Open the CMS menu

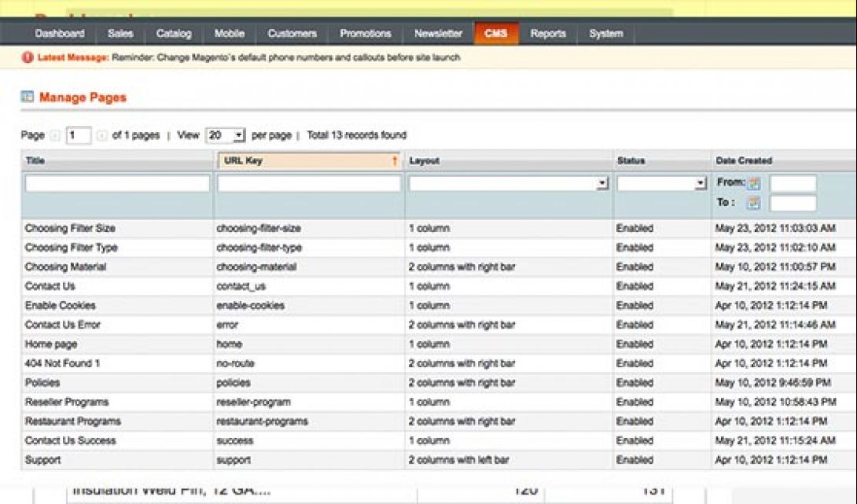click(496, 33)
